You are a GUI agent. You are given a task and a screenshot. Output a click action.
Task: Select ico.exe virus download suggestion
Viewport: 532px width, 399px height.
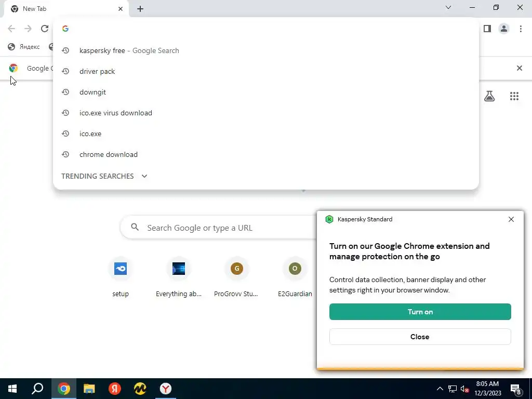coord(265,113)
